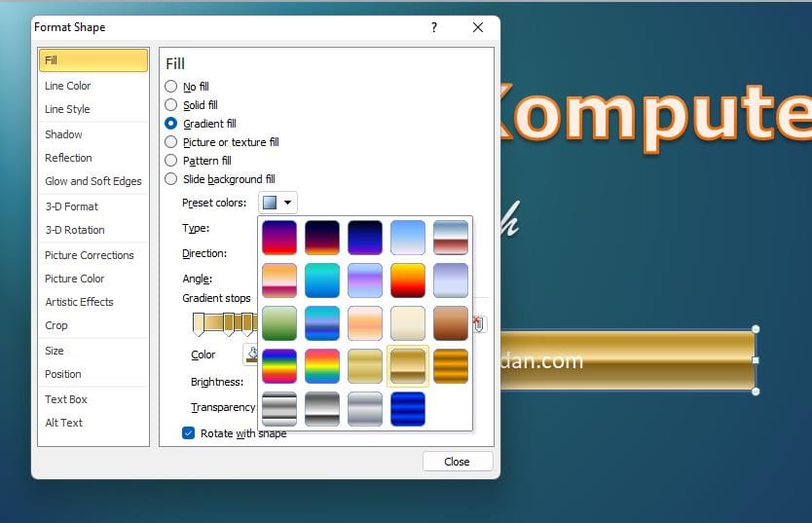The image size is (812, 523).
Task: Go to the Shadow settings category
Action: coord(63,134)
